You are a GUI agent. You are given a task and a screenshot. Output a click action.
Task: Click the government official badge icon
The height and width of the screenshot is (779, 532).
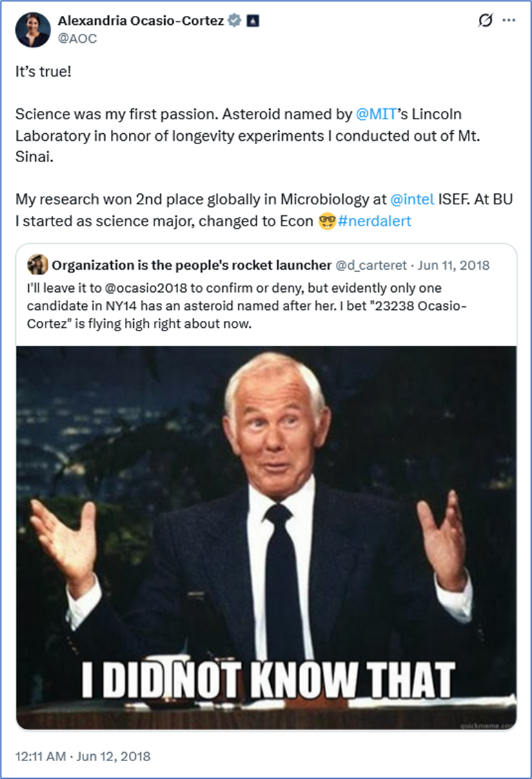[251, 21]
